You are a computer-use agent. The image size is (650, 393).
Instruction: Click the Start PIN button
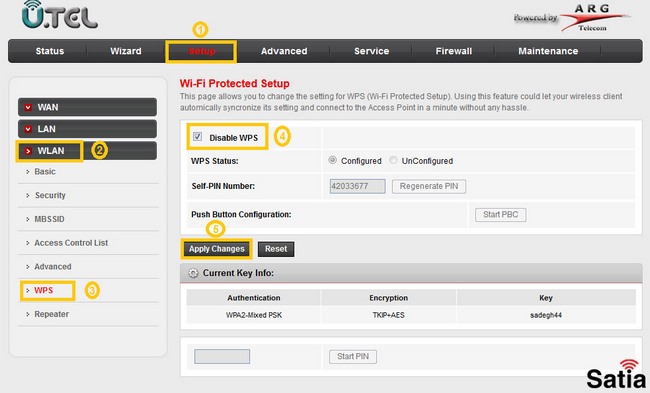353,357
